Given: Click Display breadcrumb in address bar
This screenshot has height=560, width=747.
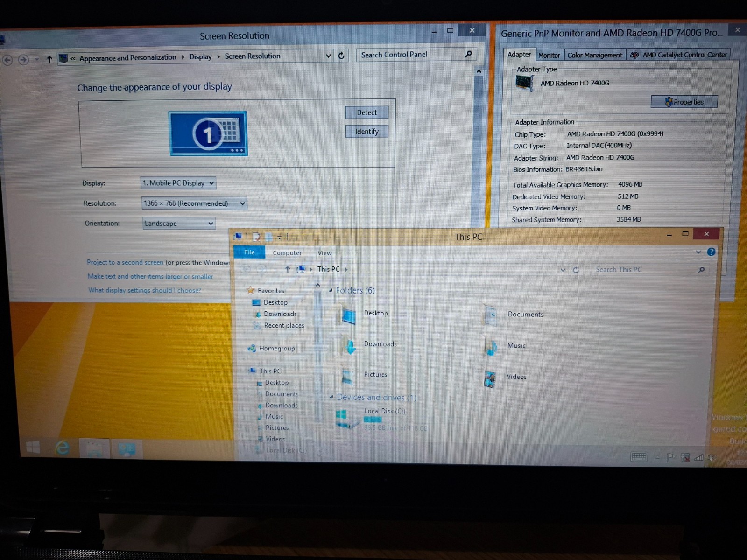Looking at the screenshot, I should [200, 56].
